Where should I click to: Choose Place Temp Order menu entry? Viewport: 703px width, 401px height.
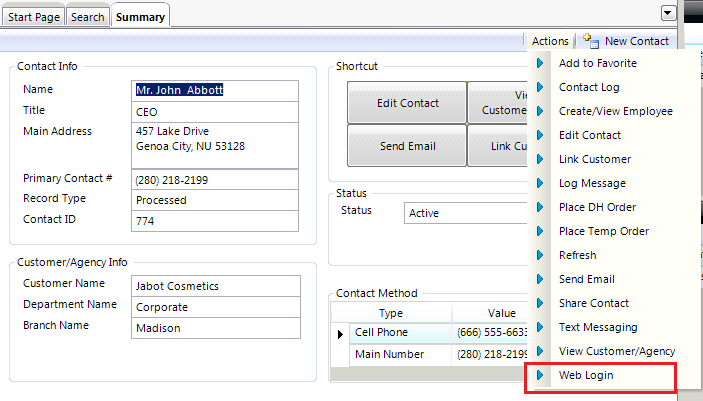click(604, 231)
